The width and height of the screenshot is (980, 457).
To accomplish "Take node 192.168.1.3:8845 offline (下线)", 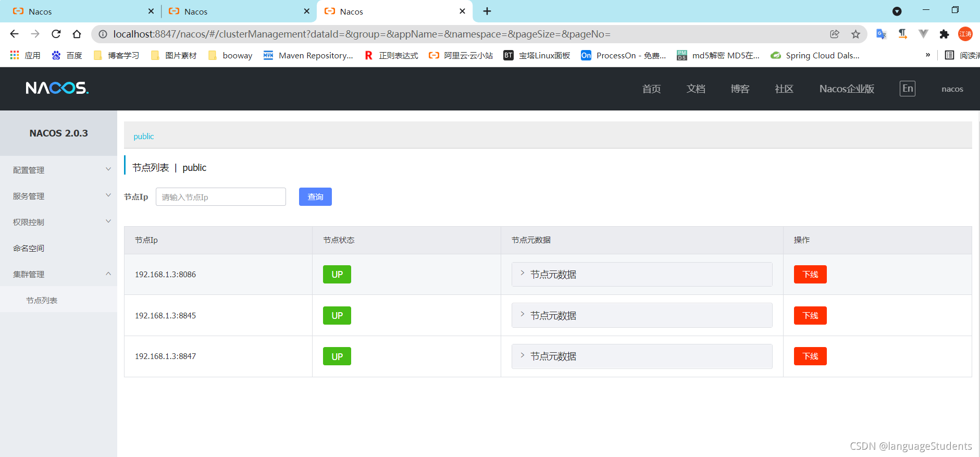I will tap(810, 315).
